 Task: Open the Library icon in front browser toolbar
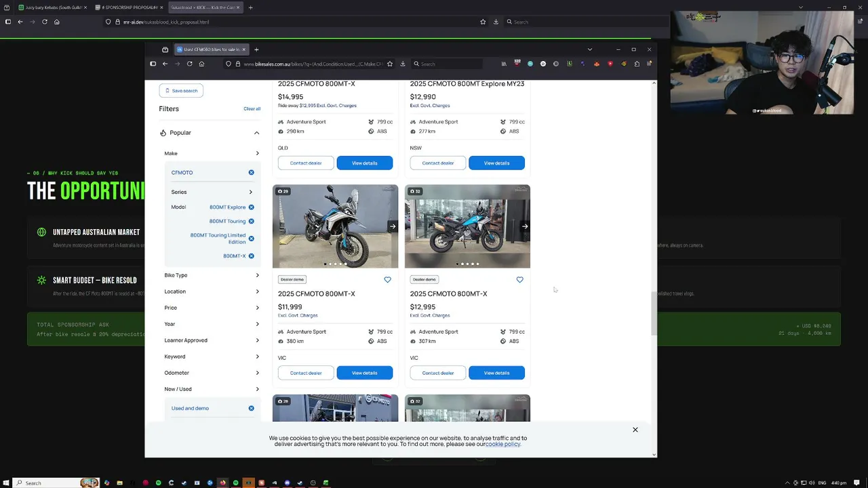504,64
